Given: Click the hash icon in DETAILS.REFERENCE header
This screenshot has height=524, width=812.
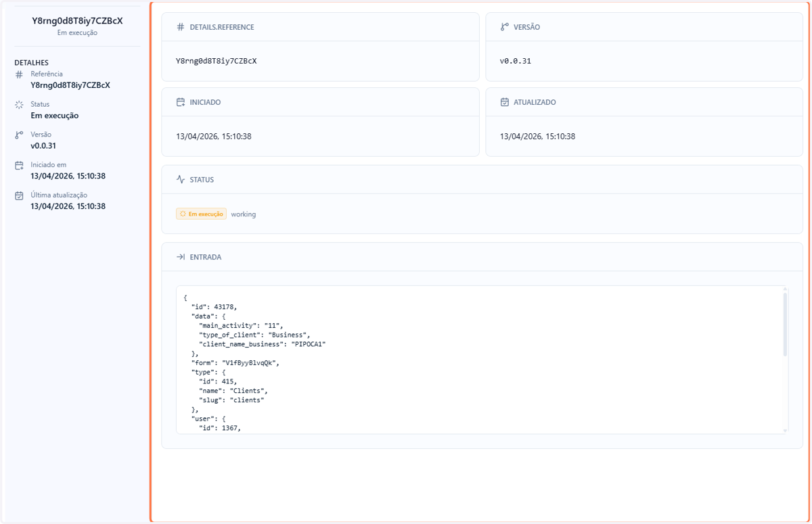Looking at the screenshot, I should pyautogui.click(x=180, y=27).
